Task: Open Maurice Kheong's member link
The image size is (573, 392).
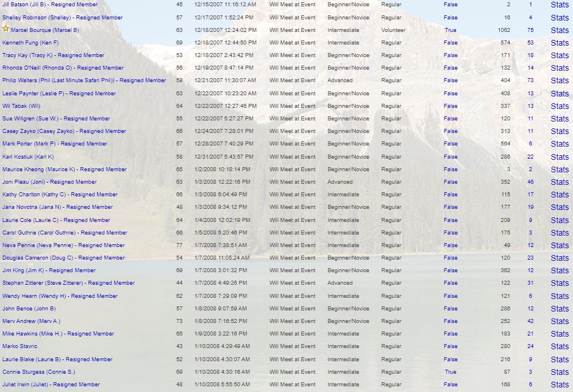Action: click(x=64, y=169)
